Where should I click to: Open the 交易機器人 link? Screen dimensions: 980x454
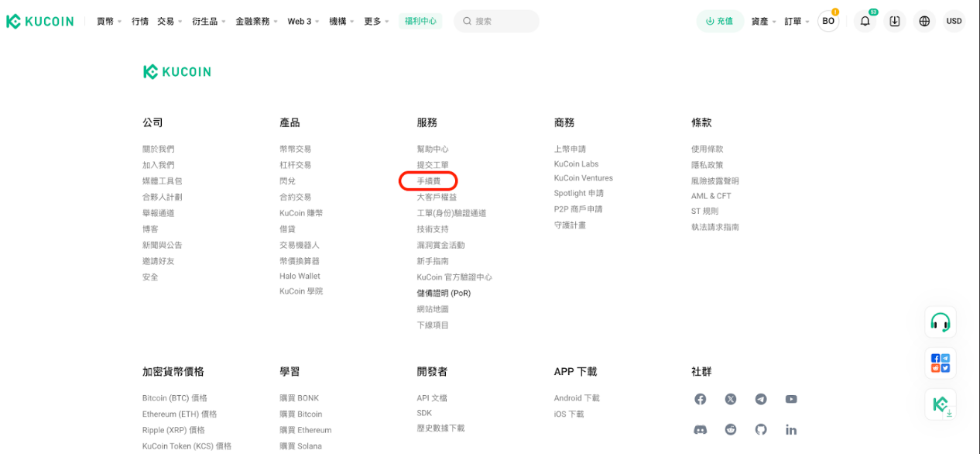(300, 245)
